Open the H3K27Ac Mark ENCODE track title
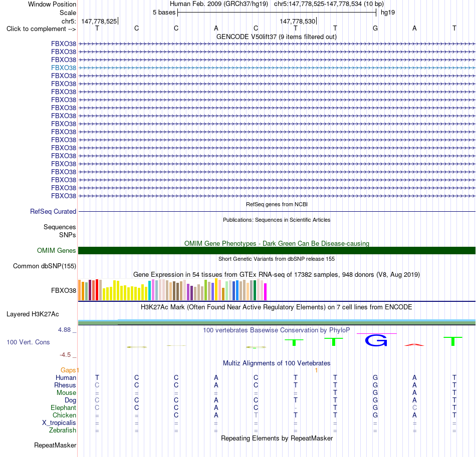 277,307
